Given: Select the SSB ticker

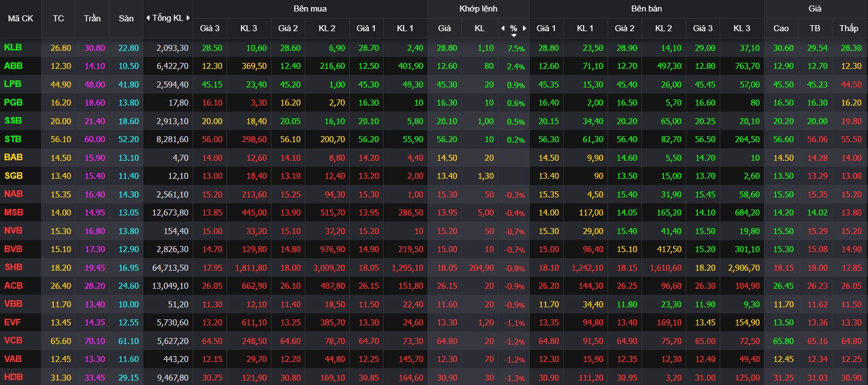Looking at the screenshot, I should [13, 121].
